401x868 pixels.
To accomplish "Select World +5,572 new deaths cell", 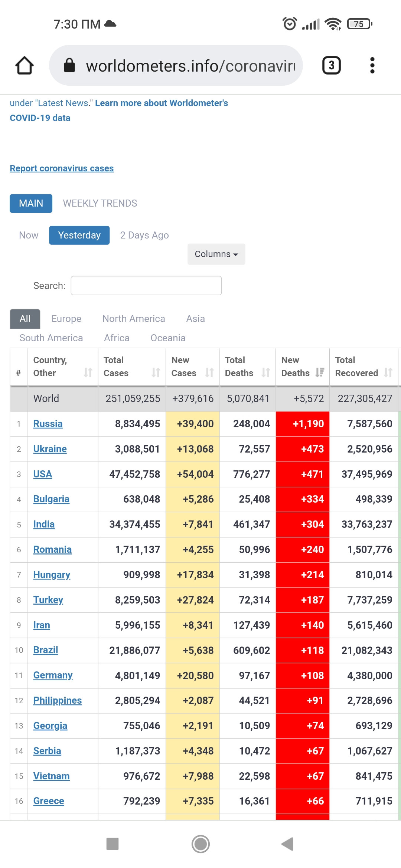I will pos(303,398).
